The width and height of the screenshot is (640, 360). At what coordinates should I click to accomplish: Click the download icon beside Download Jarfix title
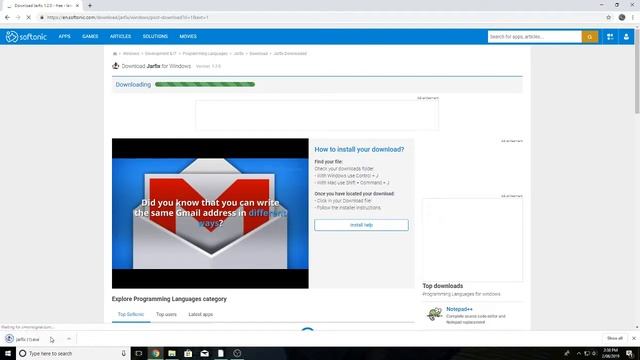pyautogui.click(x=116, y=66)
